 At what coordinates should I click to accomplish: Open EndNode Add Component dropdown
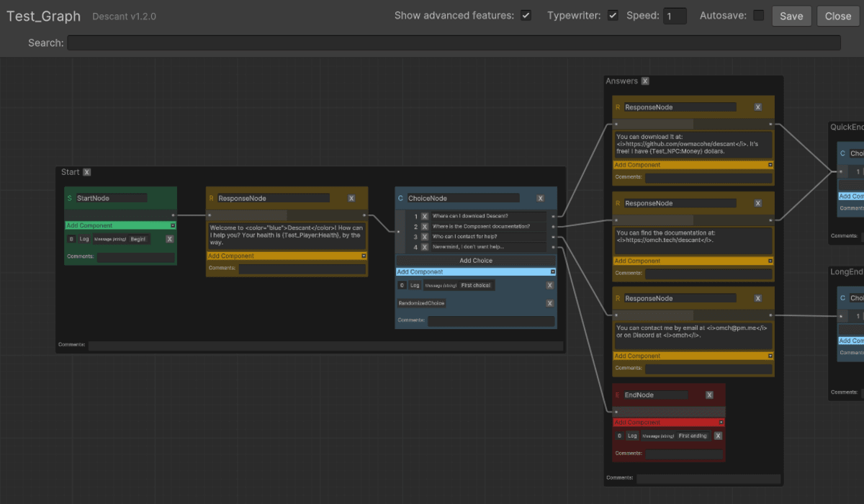pyautogui.click(x=669, y=423)
